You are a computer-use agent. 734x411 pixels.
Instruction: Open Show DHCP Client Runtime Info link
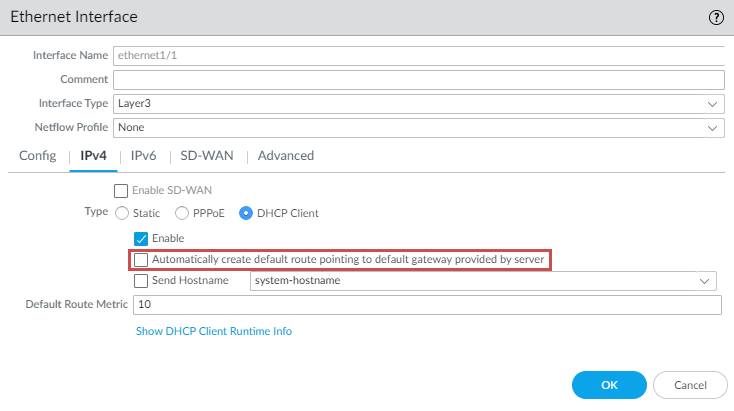click(214, 331)
